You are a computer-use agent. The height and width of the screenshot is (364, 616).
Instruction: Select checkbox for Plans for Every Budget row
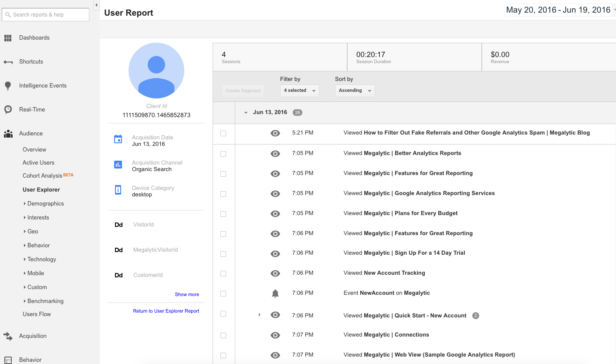pos(223,214)
